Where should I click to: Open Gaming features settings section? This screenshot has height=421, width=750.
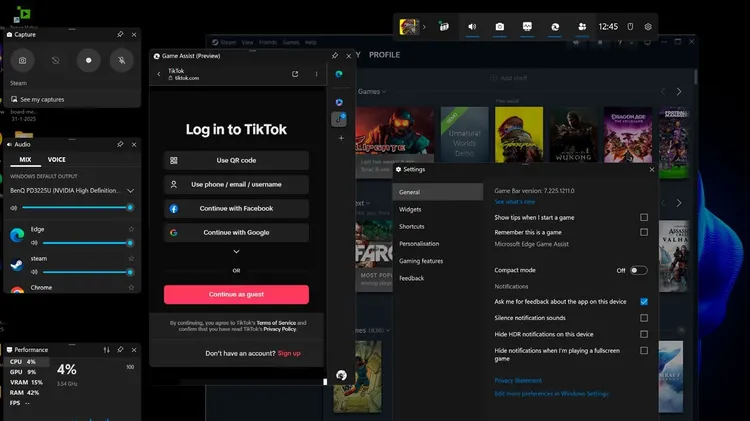(421, 261)
